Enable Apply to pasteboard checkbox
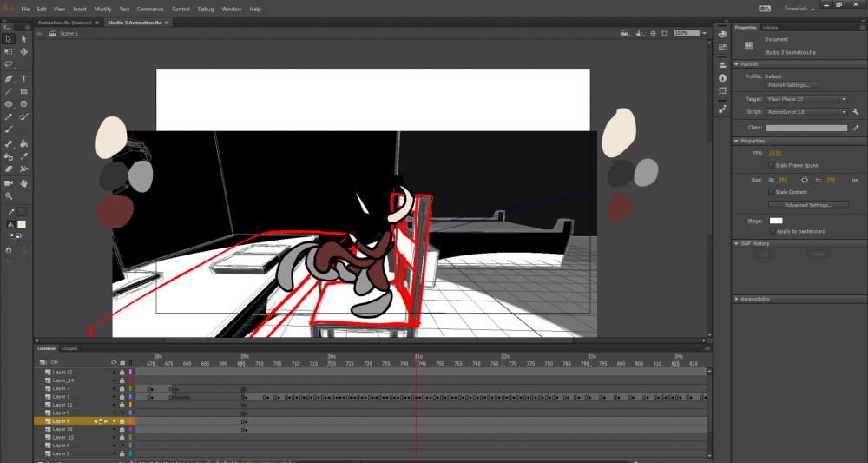The image size is (868, 463). [x=773, y=231]
